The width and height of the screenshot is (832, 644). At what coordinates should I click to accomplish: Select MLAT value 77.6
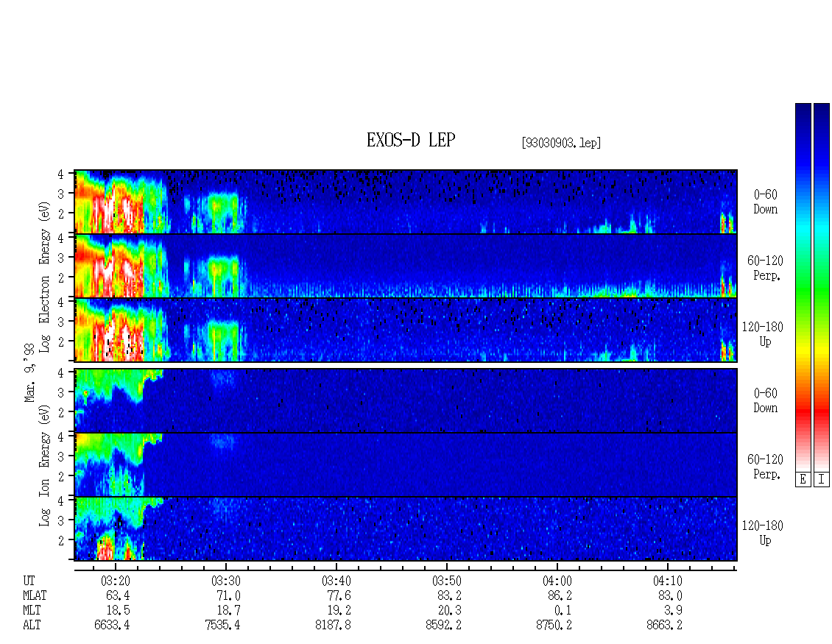point(339,595)
